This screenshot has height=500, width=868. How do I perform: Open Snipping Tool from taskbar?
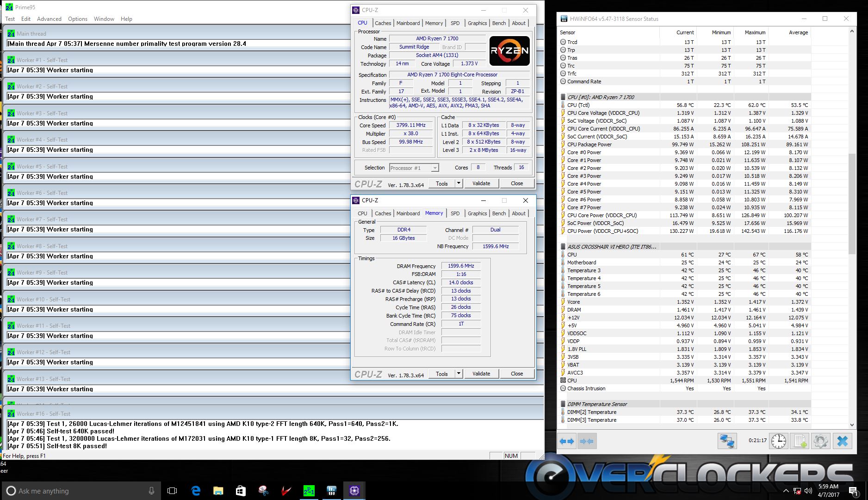point(263,491)
